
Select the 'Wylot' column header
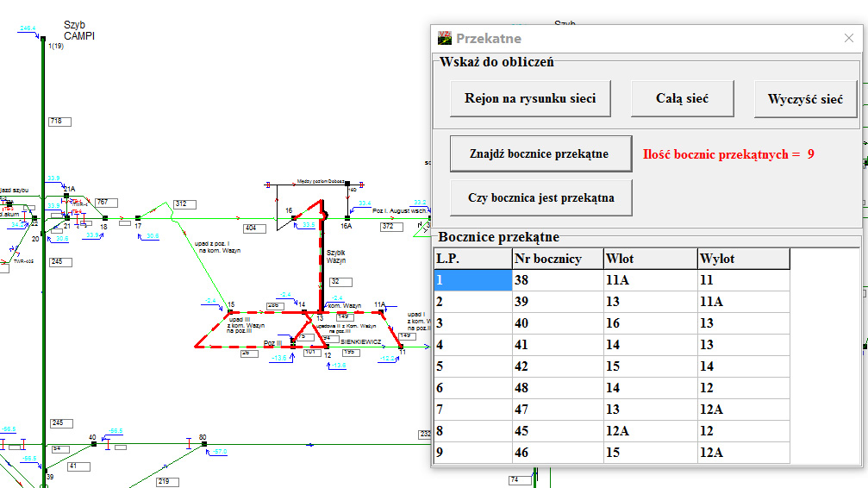(744, 259)
